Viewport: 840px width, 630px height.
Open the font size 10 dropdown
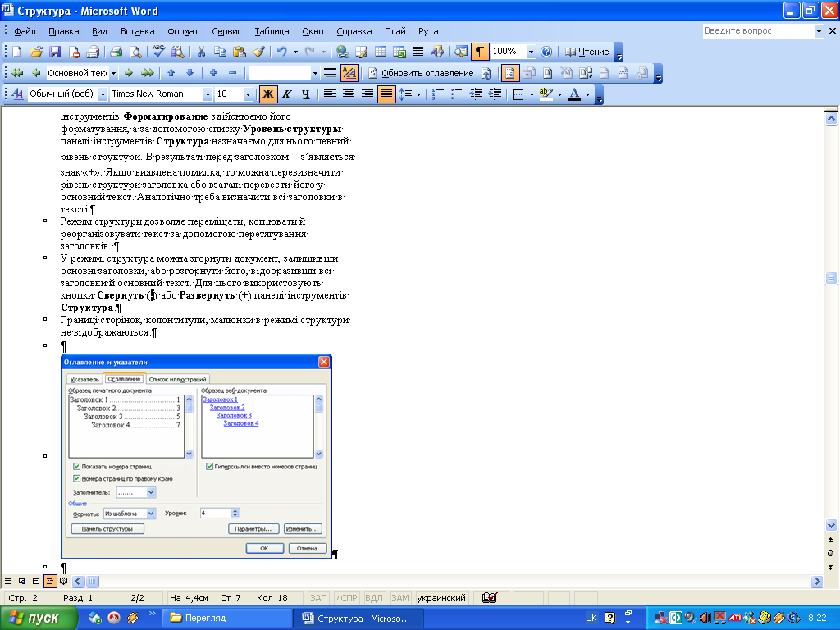tap(248, 94)
